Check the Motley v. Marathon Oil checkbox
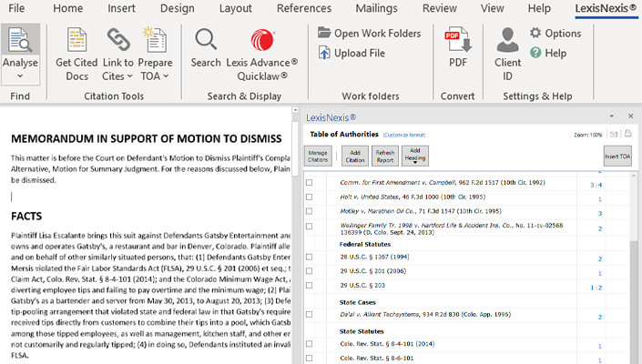642x364 pixels. 309,211
